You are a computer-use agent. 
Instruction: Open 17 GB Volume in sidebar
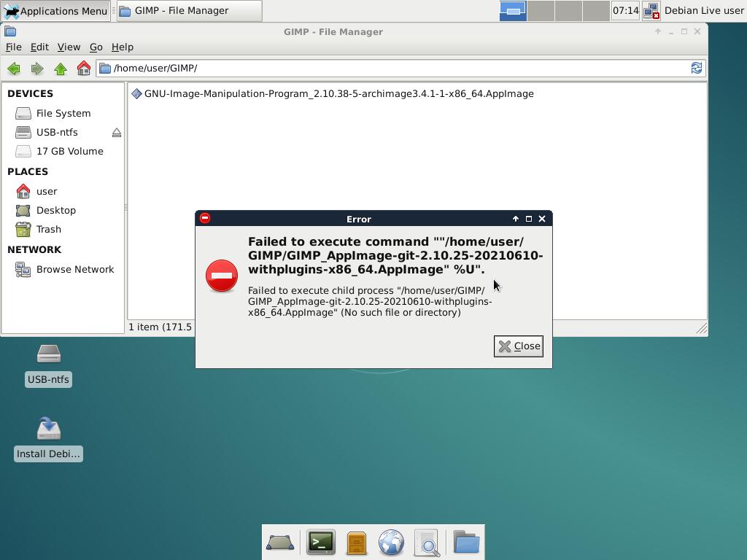pyautogui.click(x=69, y=152)
